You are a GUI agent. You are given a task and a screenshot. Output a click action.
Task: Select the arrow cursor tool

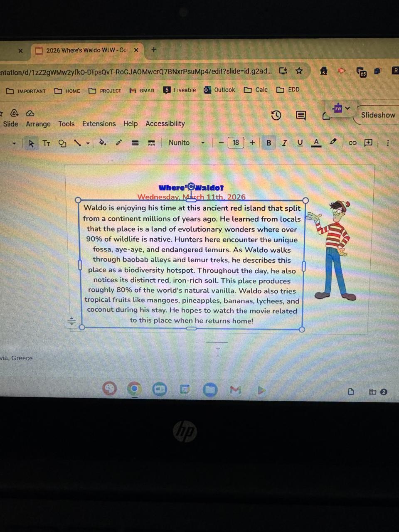[31, 143]
